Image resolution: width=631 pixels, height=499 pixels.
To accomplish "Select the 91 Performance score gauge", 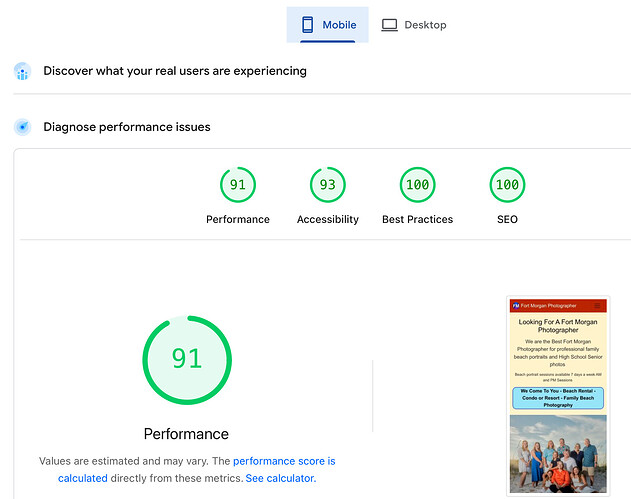I will (238, 185).
